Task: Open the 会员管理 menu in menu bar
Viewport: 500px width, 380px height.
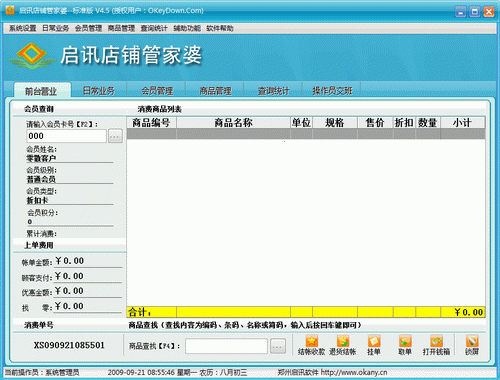Action: tap(88, 28)
